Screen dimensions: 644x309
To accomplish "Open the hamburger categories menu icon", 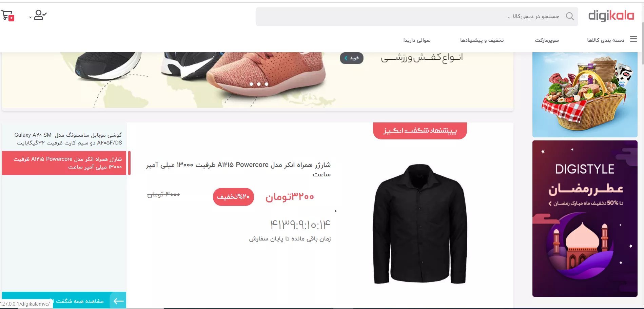I will coord(633,39).
